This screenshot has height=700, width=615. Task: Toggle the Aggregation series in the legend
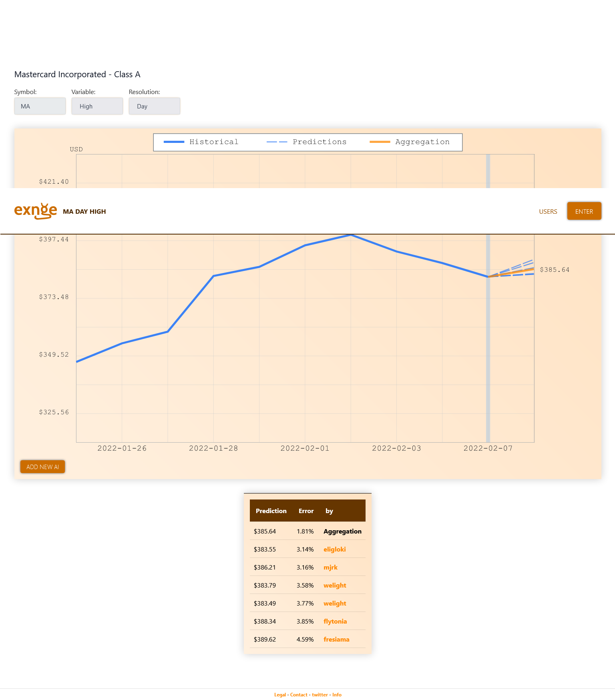click(x=410, y=142)
